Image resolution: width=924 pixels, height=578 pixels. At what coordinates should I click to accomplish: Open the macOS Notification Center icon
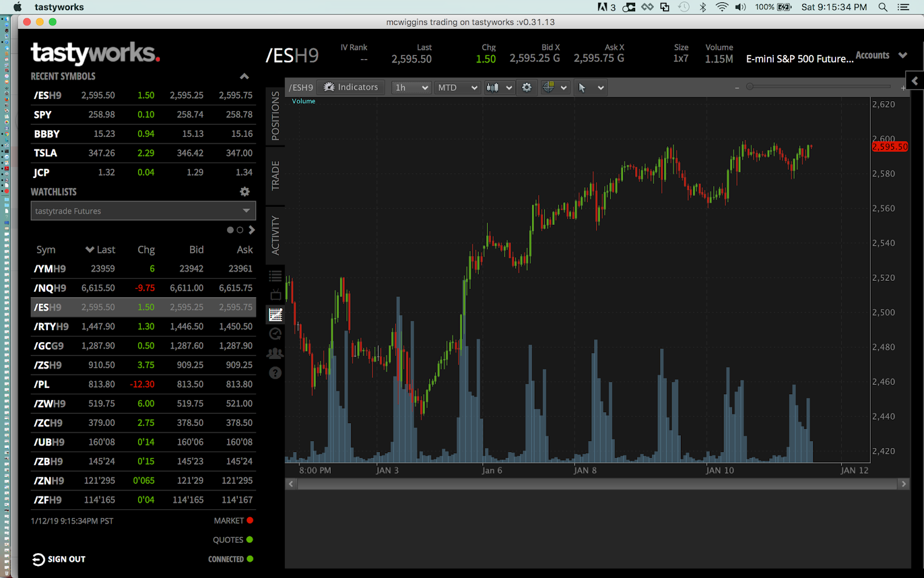tap(903, 7)
